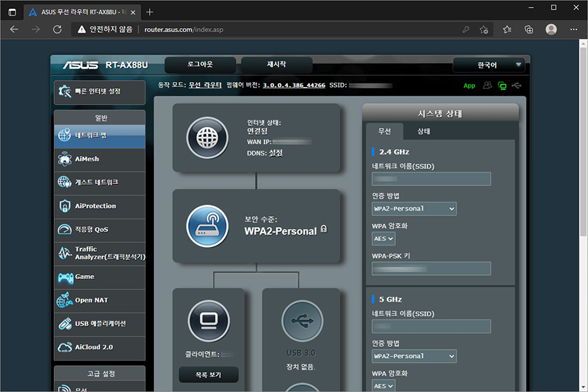
Task: Click the password key icon in address bar
Action: [466, 29]
